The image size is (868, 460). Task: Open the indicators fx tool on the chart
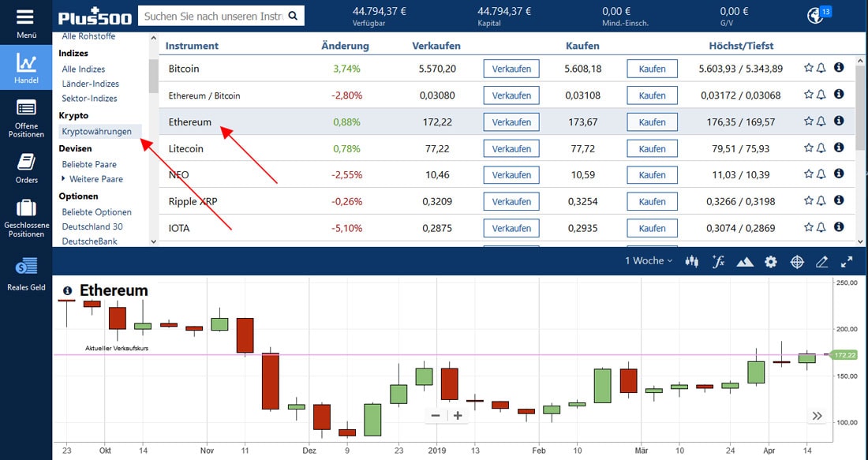pyautogui.click(x=718, y=261)
